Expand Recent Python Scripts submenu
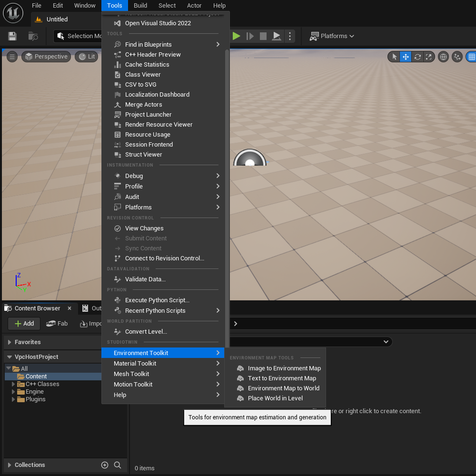 click(x=163, y=310)
